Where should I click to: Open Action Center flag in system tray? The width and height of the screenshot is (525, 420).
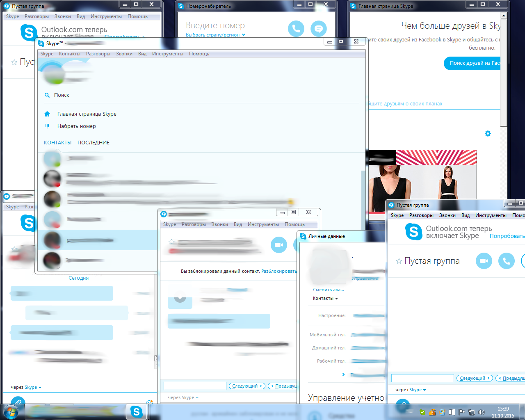click(462, 412)
